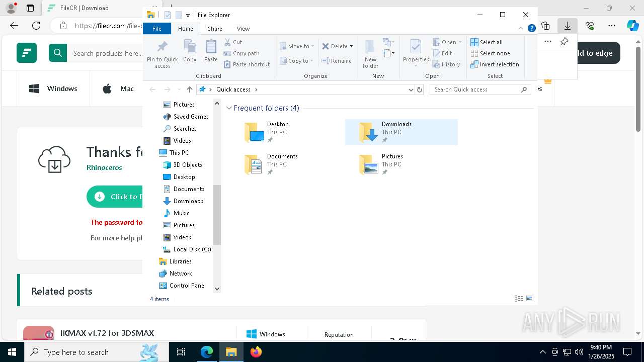This screenshot has width=644, height=362.
Task: Collapse the Frequent folders group
Action: (229, 108)
